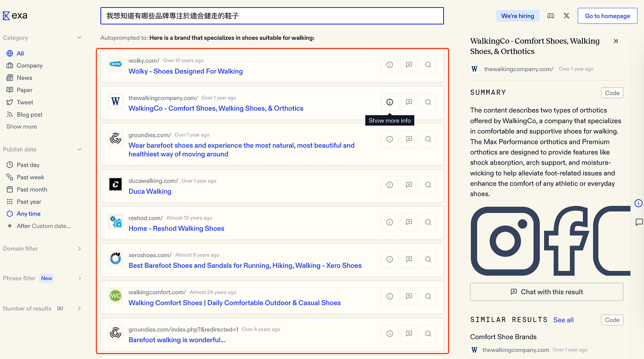The width and height of the screenshot is (644, 359).
Task: Click thewalkingcompany.com/ in detail panel
Action: [x=518, y=69]
